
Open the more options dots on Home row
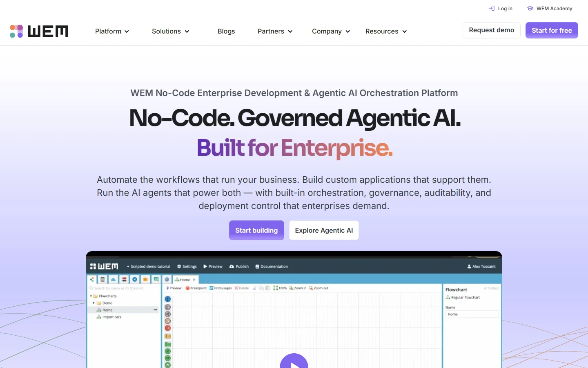point(155,310)
